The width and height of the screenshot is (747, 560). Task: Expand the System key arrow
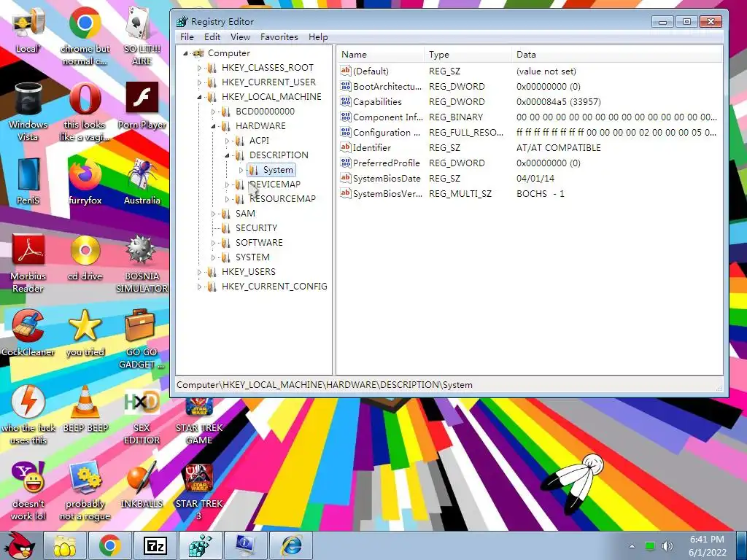pyautogui.click(x=241, y=170)
